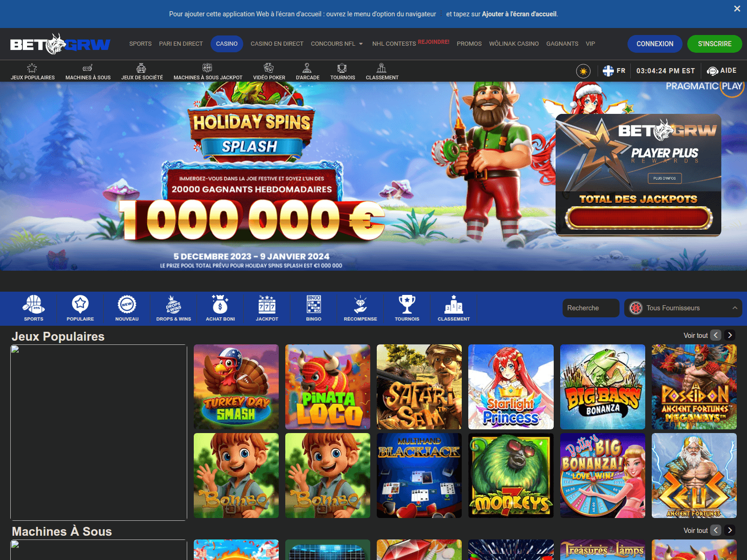Open the Machines à Sous Jackpot icon
747x560 pixels.
point(207,68)
